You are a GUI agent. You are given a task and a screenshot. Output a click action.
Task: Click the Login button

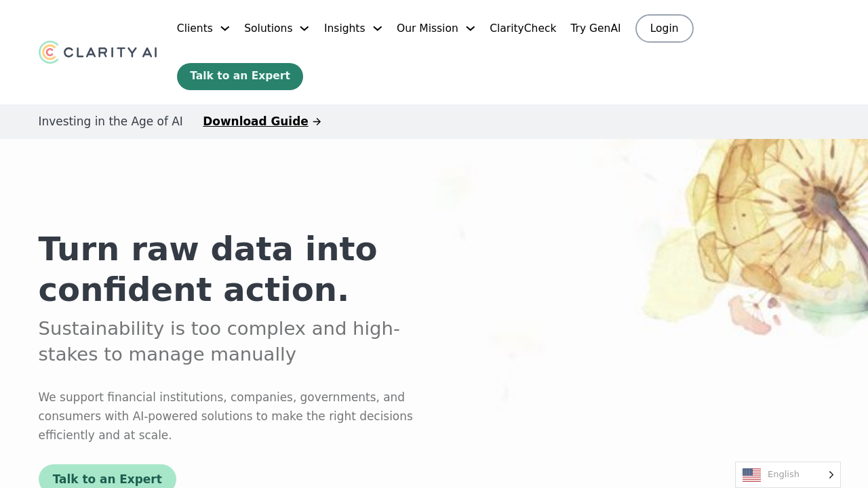[664, 28]
